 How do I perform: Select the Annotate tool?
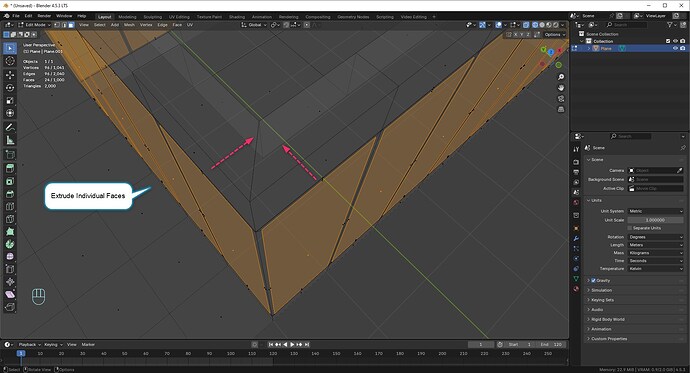pos(10,127)
